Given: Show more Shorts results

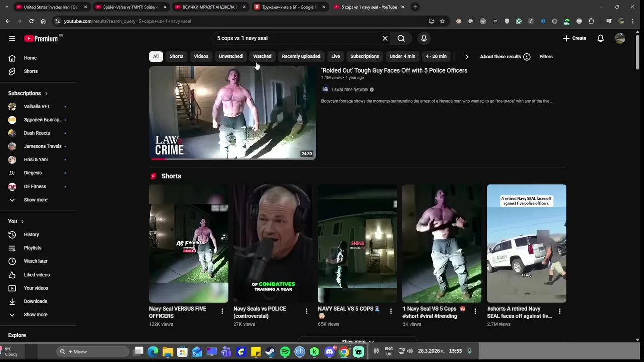Looking at the screenshot, I should [358, 341].
